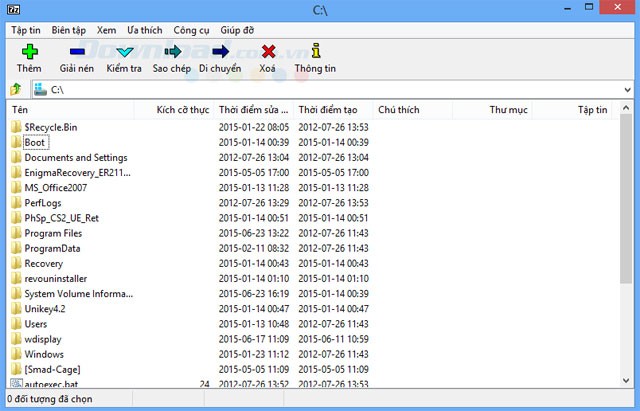
Task: Click the vertical scrollbar thumb
Action: 626,199
